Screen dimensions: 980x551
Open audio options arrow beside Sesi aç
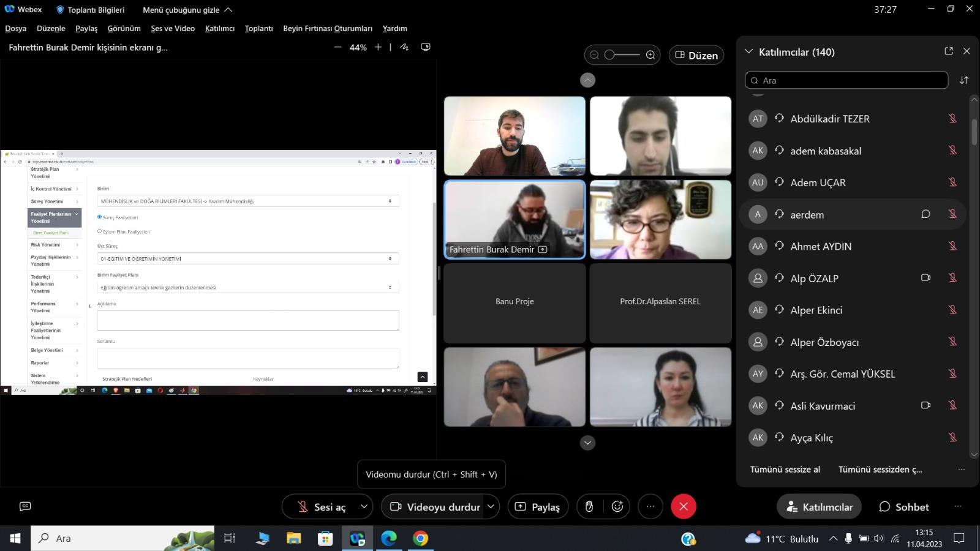coord(364,506)
